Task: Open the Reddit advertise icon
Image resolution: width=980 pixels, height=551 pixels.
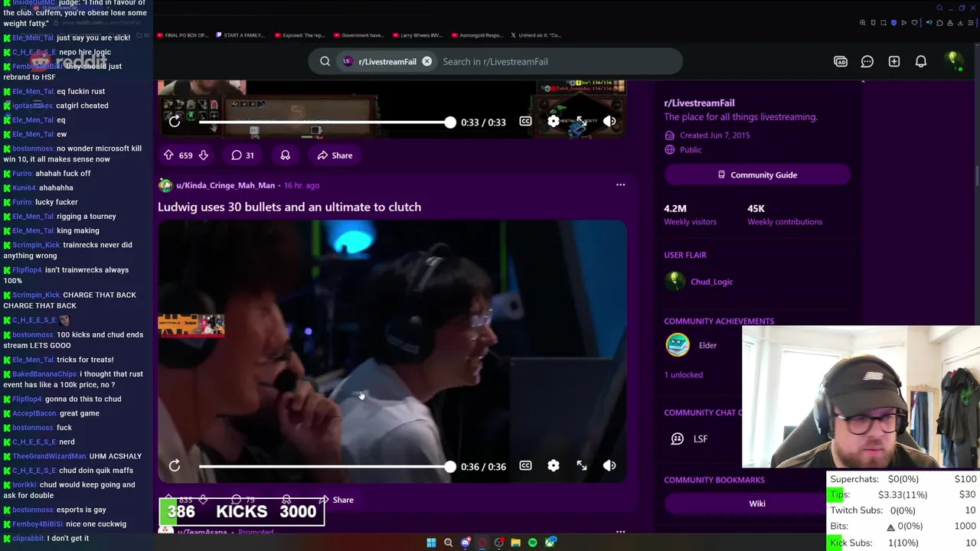Action: [x=841, y=61]
